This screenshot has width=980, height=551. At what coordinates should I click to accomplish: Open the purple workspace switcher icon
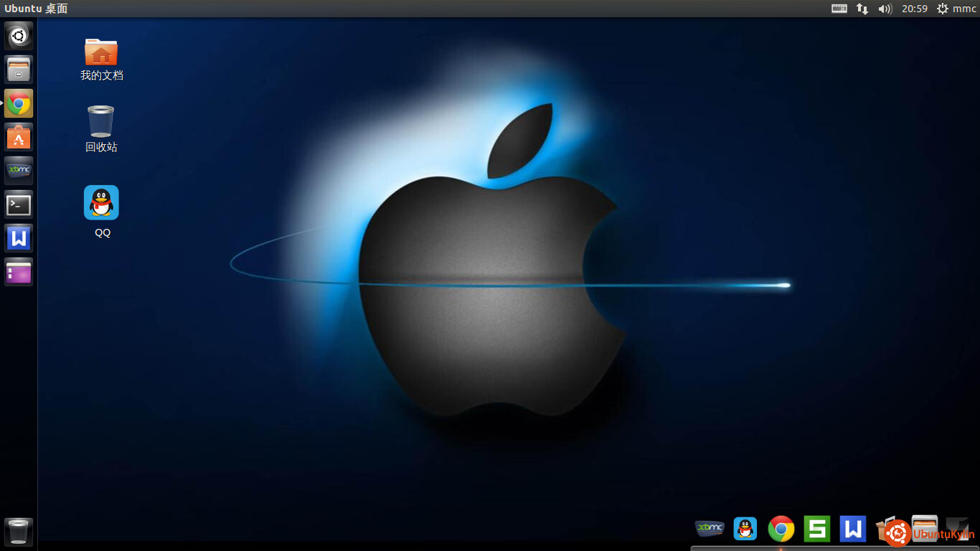(x=19, y=272)
